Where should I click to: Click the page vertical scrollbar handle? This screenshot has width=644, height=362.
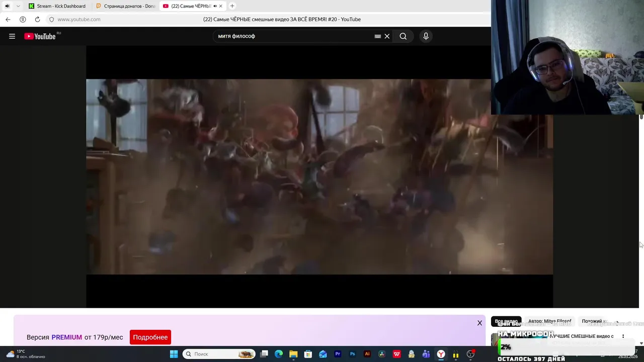click(x=641, y=117)
